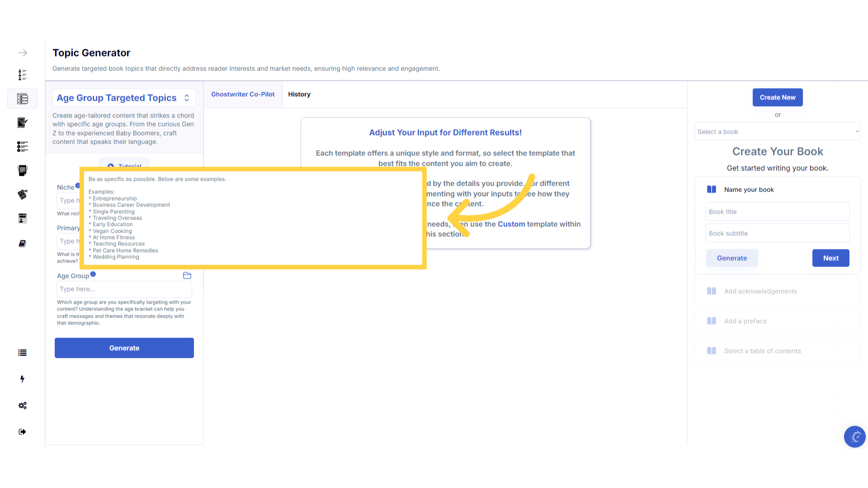Click the lightning bolt sidebar icon

[x=22, y=379]
